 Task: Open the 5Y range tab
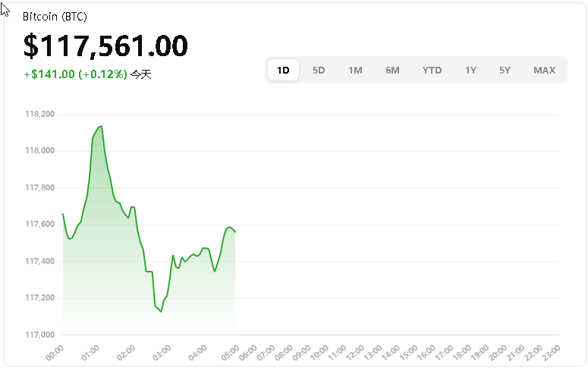(x=505, y=71)
